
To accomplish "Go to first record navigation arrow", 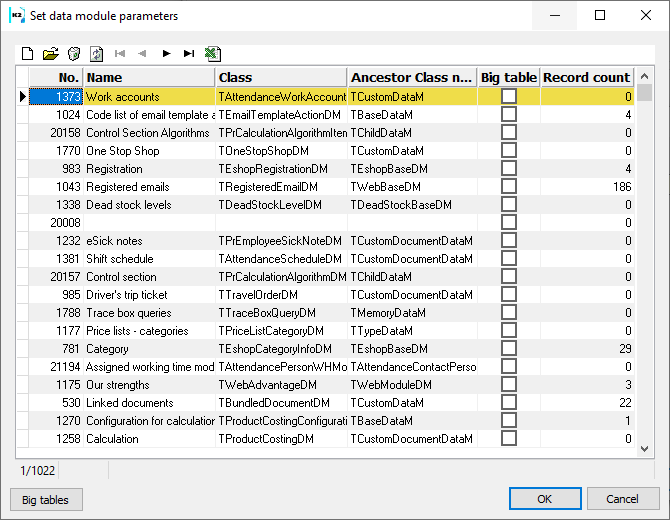I will pos(120,53).
